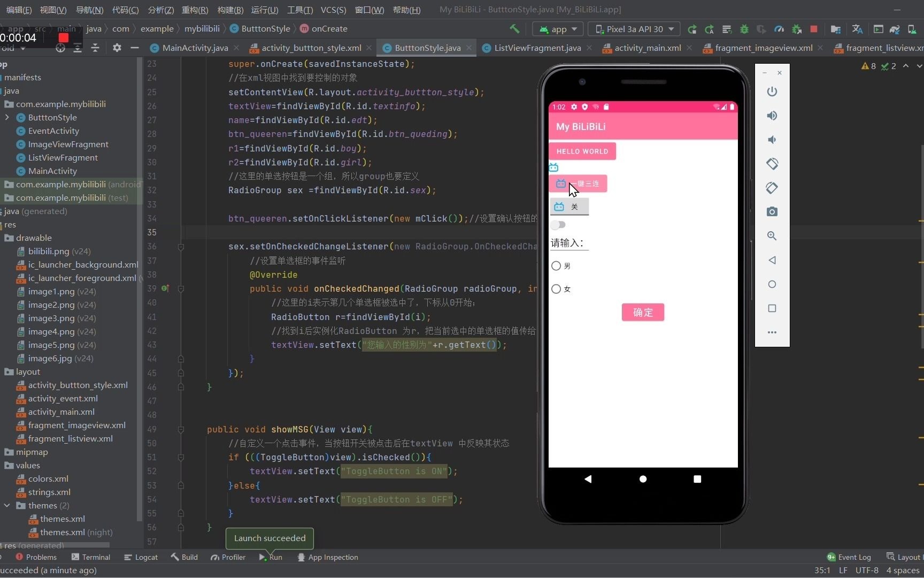924x578 pixels.
Task: Select the 女 radio button in the app
Action: point(556,288)
